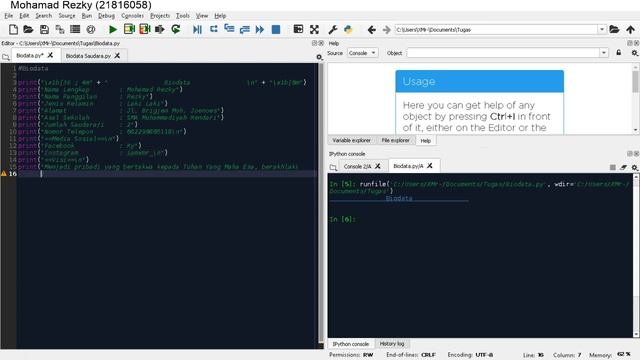Open the Projects menu
Screen dimensions: 640x360
pyautogui.click(x=160, y=16)
